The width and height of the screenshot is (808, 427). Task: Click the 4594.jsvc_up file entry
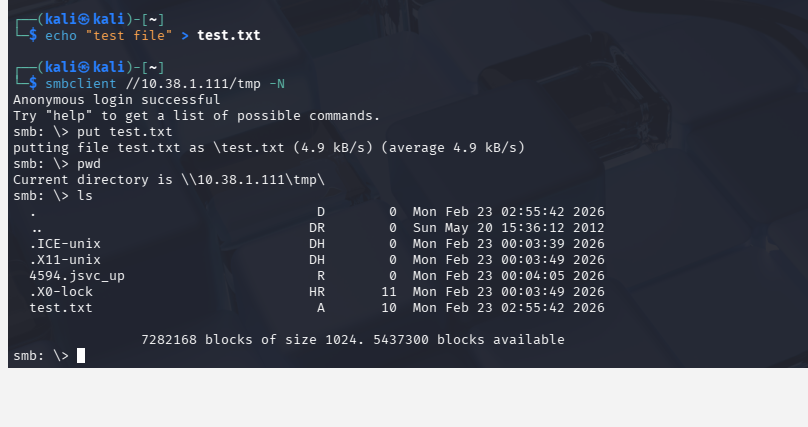point(77,276)
